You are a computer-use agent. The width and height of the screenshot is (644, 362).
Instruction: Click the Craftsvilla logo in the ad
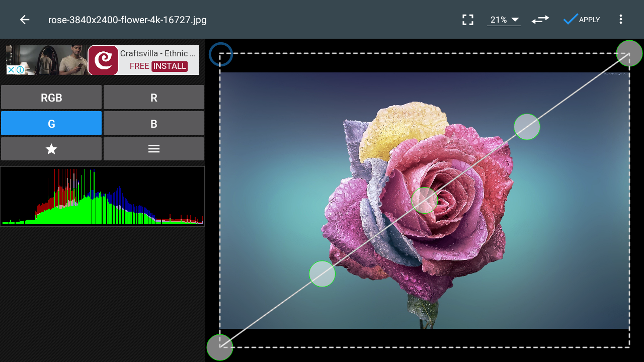tap(103, 60)
